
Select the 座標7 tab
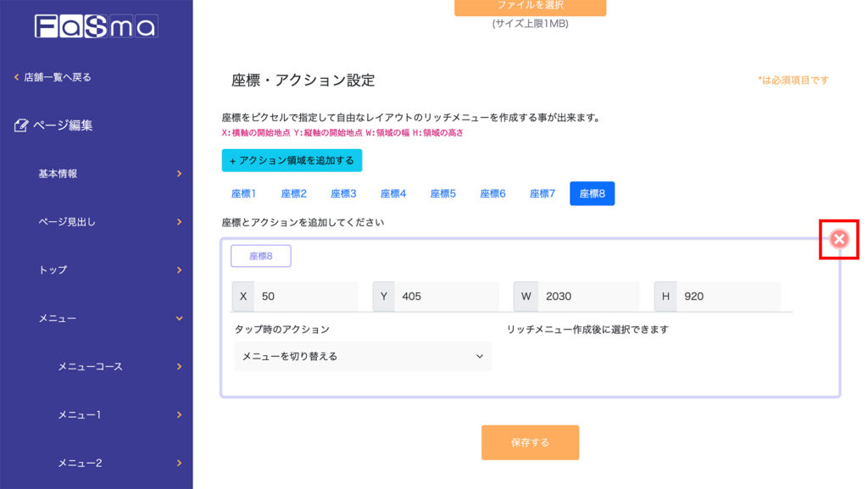point(542,194)
